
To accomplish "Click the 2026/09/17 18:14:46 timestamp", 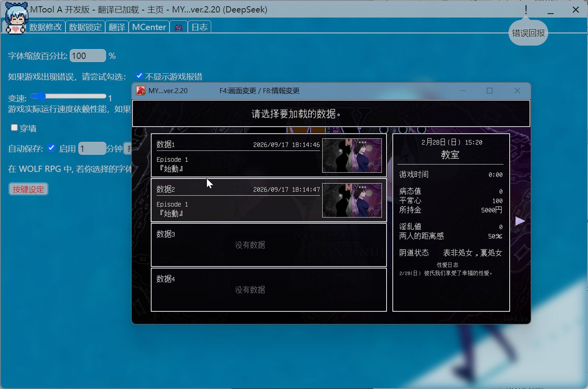I will [286, 145].
